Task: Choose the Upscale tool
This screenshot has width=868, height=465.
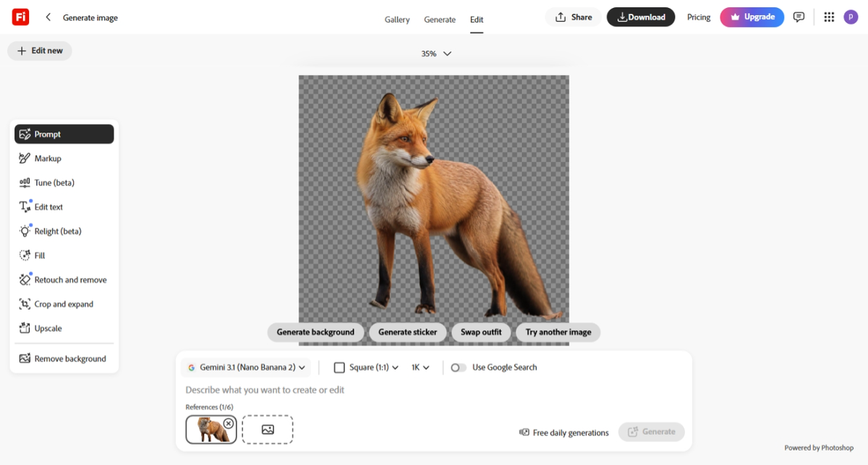Action: coord(64,328)
